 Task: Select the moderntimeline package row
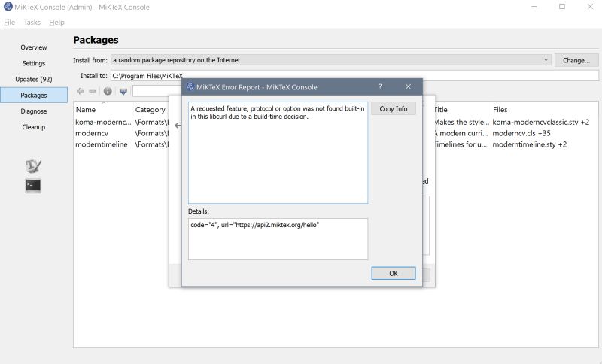tap(102, 144)
